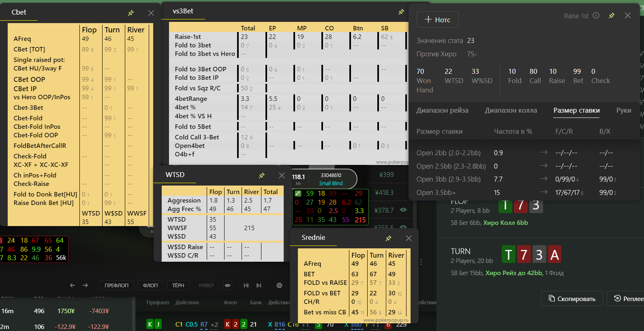This screenshot has width=644, height=331.
Task: Click arrow icon in Open 3bb row
Action: click(544, 179)
